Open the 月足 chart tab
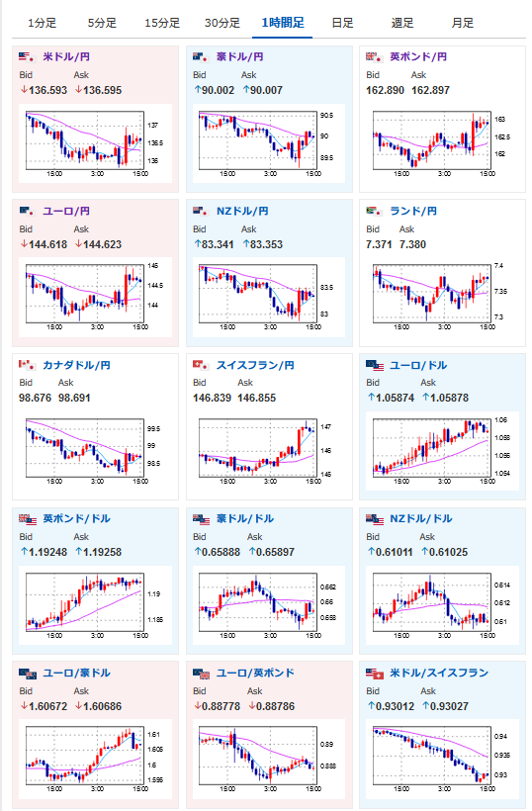 tap(462, 23)
